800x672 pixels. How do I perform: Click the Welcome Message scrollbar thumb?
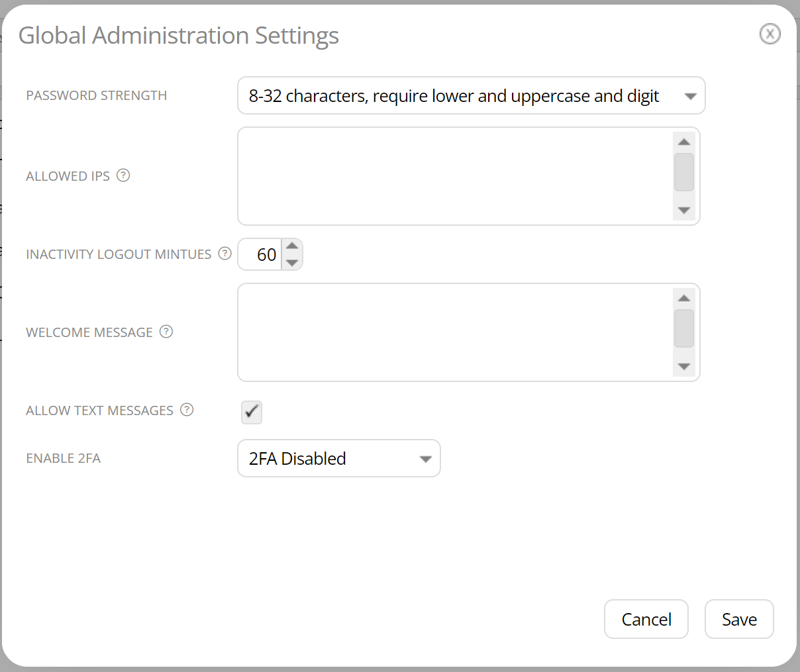tap(684, 328)
